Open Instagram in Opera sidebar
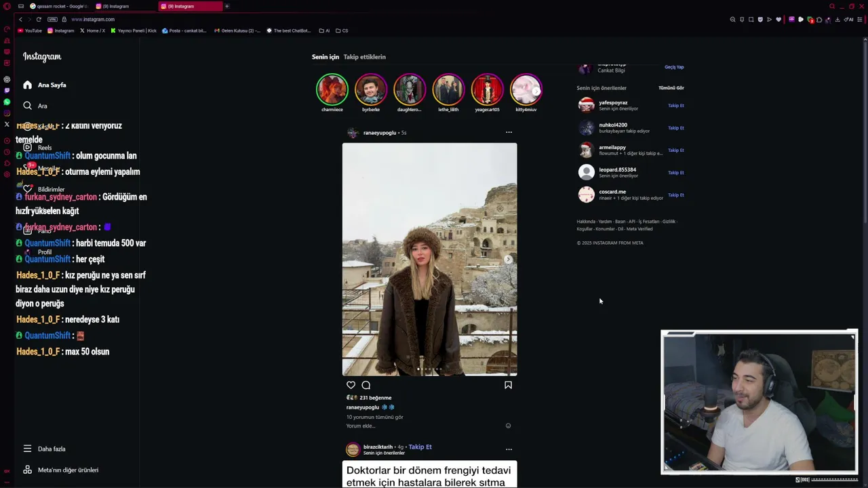The image size is (868, 488). pyautogui.click(x=7, y=113)
